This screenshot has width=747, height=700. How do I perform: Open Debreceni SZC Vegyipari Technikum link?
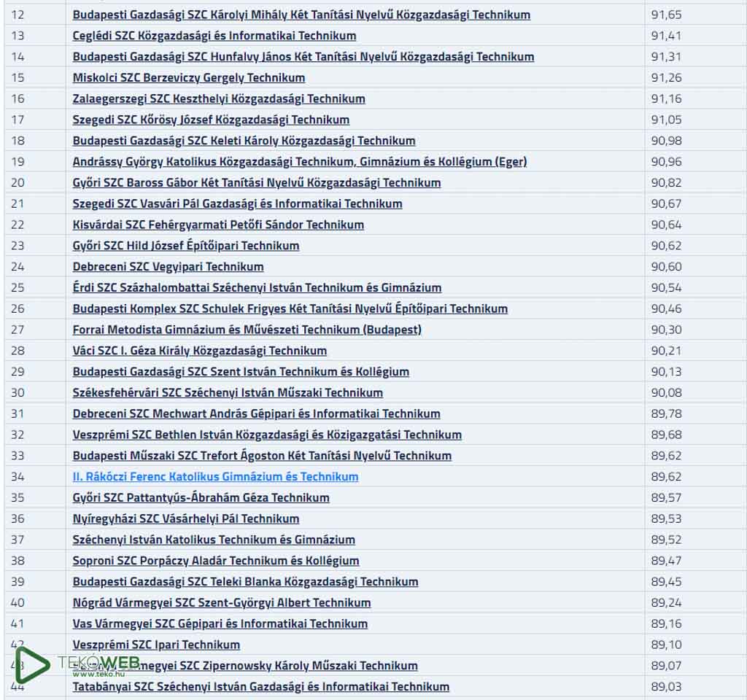click(x=168, y=266)
